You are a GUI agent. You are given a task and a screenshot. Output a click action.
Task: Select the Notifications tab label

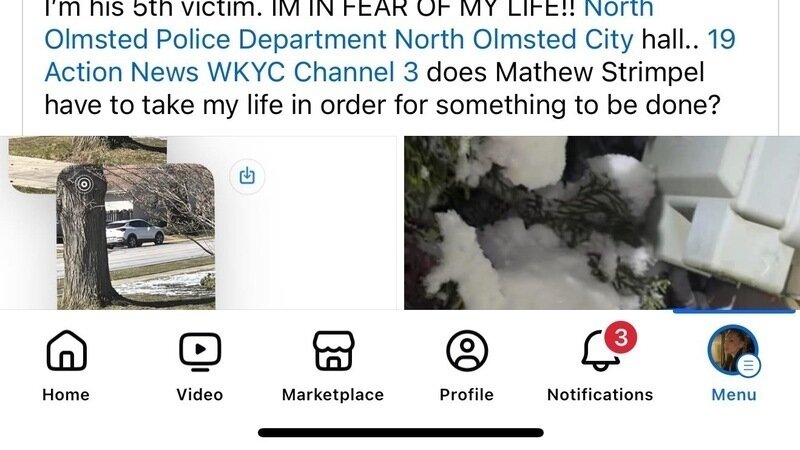600,394
